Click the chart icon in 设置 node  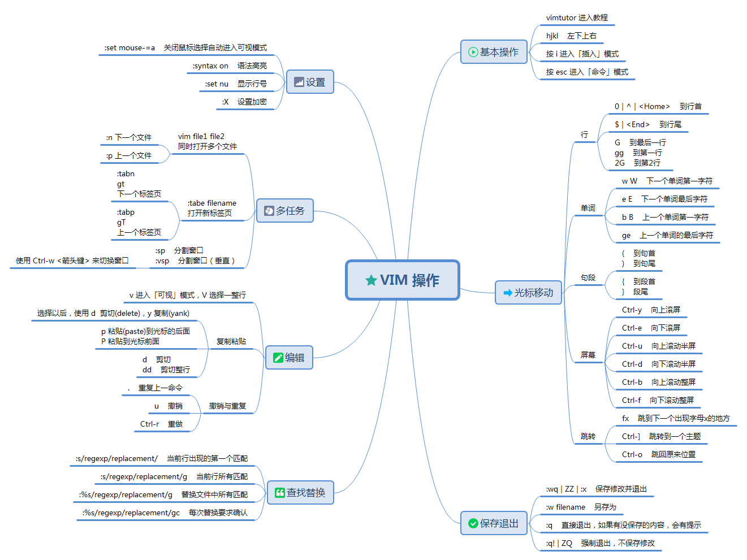coord(299,82)
